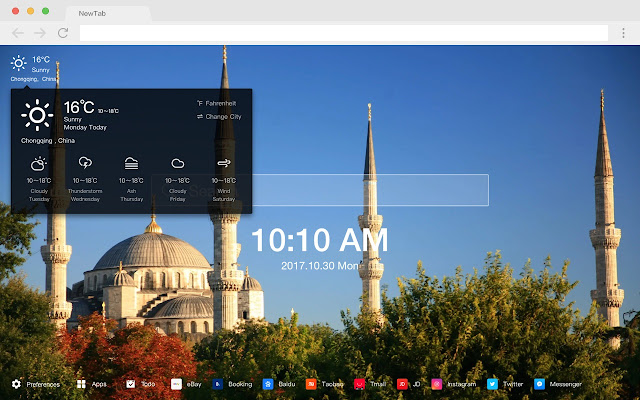Click the large sun icon in weather panel
The height and width of the screenshot is (400, 640).
coord(37,115)
